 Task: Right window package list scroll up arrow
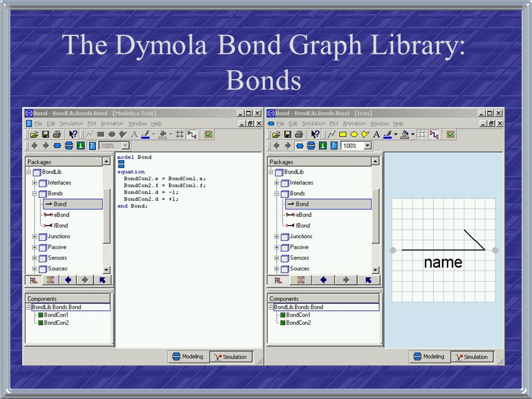pos(375,161)
